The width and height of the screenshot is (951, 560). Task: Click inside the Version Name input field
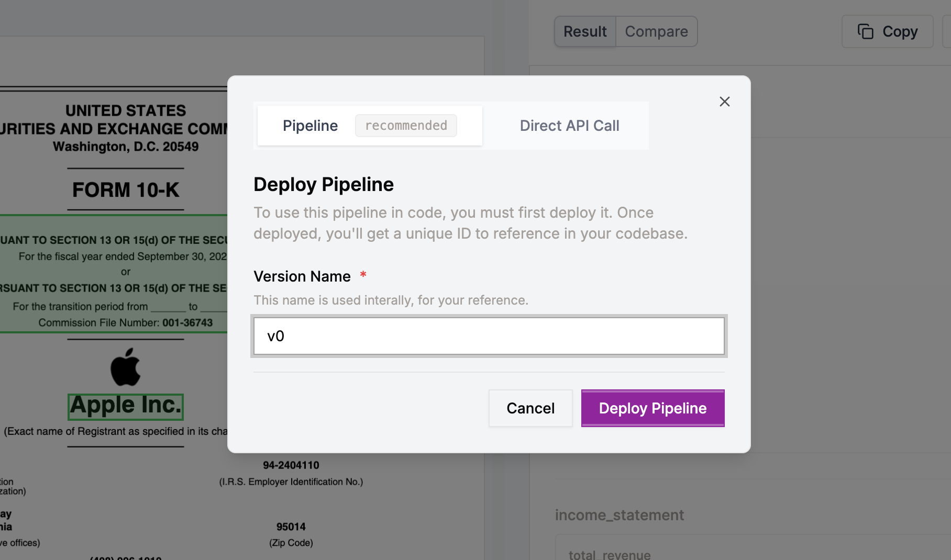pos(488,336)
